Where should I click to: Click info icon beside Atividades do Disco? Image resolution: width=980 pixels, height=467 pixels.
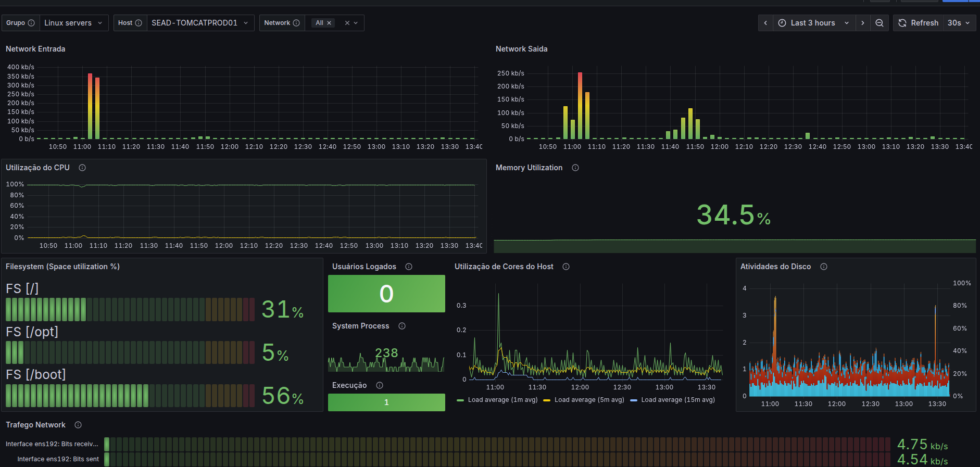click(824, 267)
